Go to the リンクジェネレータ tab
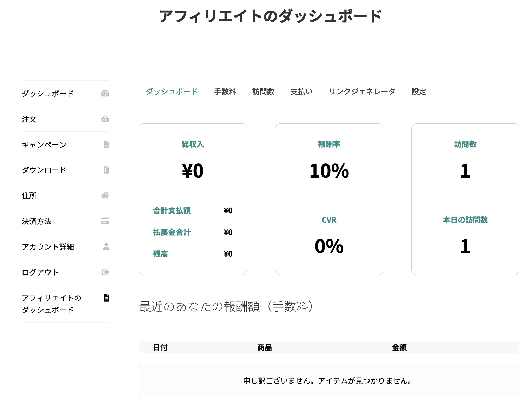This screenshot has height=406, width=532. pyautogui.click(x=362, y=92)
